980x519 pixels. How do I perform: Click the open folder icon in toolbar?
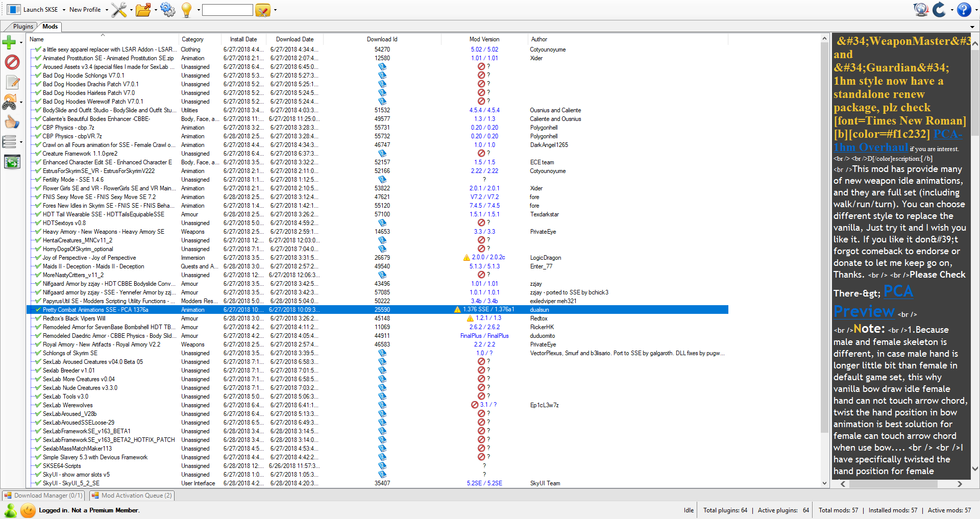click(143, 10)
